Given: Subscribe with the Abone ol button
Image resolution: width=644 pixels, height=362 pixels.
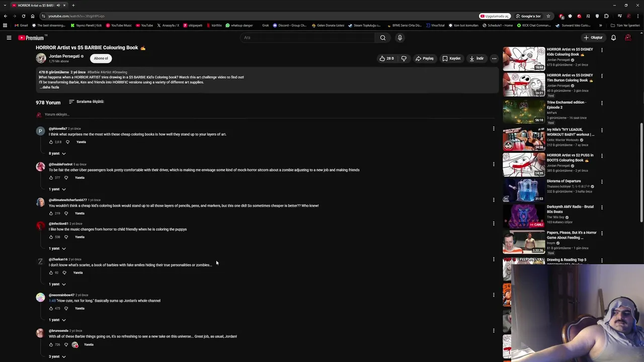Looking at the screenshot, I should [101, 58].
